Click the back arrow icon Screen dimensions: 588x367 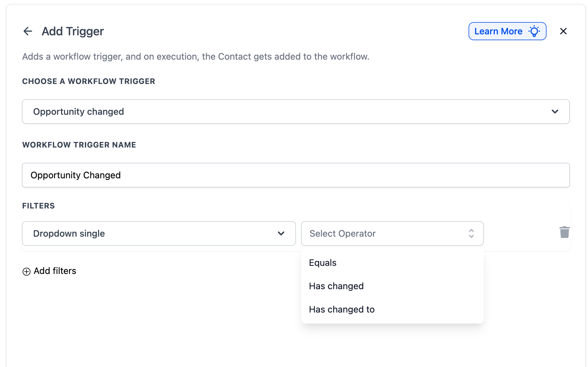click(x=28, y=31)
